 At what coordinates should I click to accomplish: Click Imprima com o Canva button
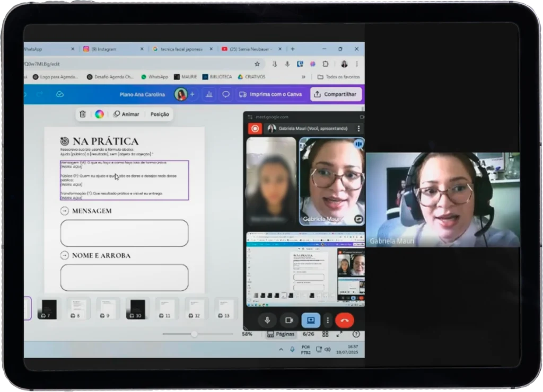tap(270, 94)
